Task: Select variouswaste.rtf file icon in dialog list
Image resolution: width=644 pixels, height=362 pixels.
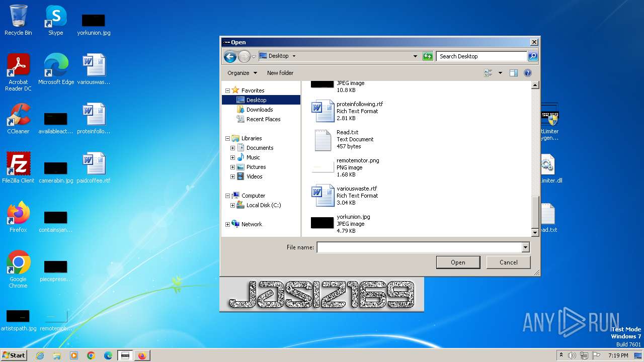Action: click(x=323, y=196)
